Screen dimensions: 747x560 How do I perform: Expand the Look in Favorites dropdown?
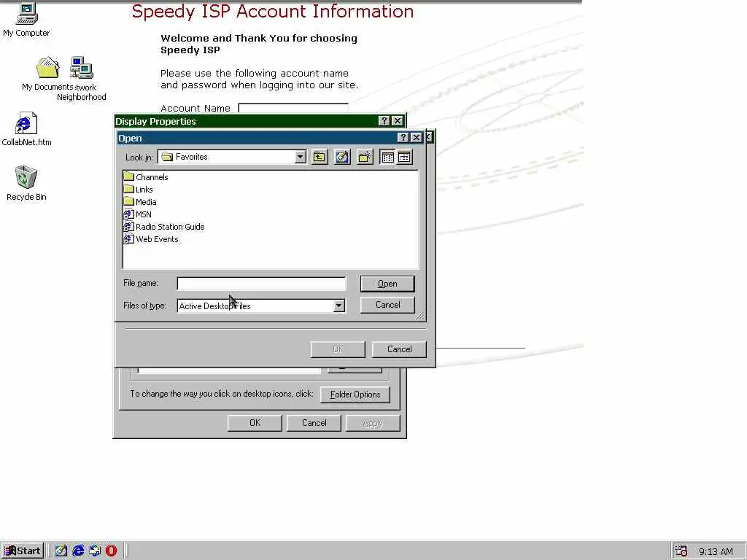point(300,157)
